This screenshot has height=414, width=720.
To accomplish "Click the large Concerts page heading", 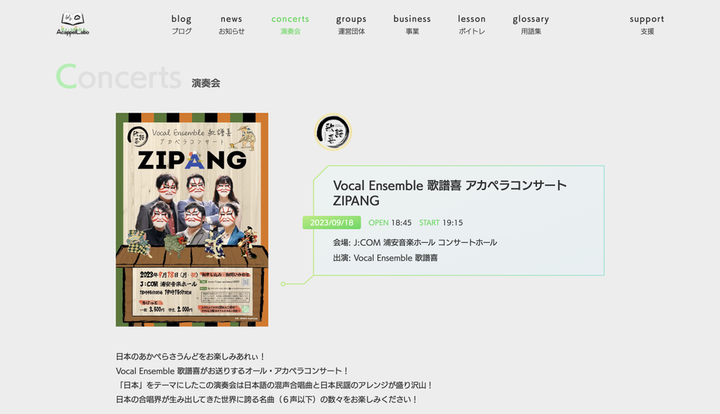I will click(118, 77).
